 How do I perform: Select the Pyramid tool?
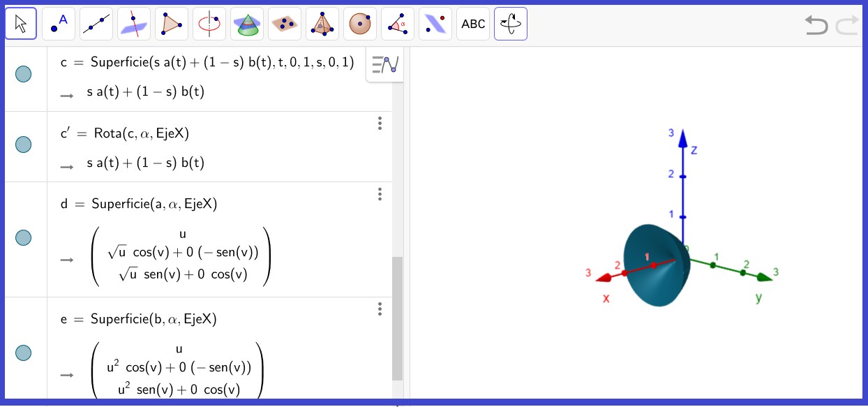[322, 24]
